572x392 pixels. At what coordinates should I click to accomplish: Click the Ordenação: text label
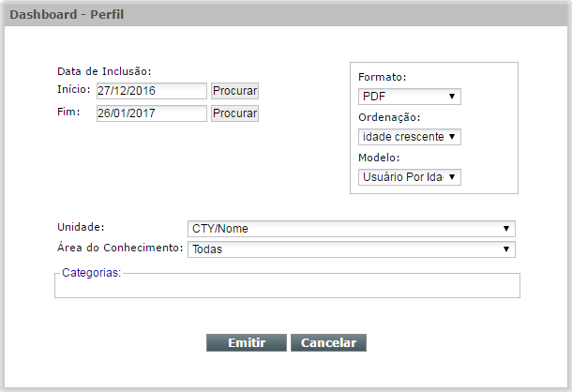click(389, 117)
